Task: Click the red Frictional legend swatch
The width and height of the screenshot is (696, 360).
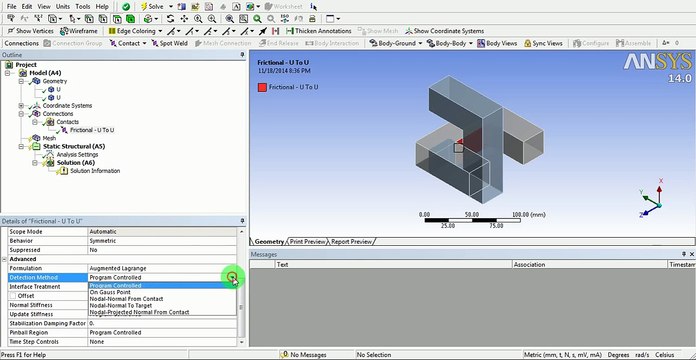Action: 262,87
